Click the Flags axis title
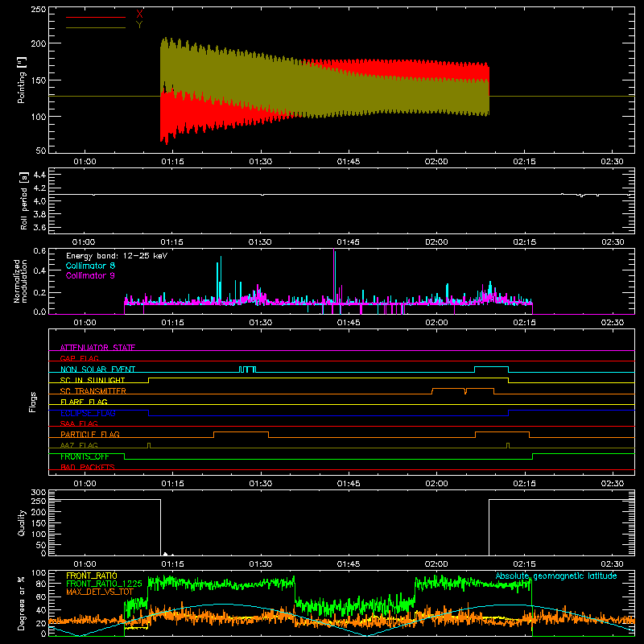Viewport: 644px width, 644px height. [x=33, y=402]
